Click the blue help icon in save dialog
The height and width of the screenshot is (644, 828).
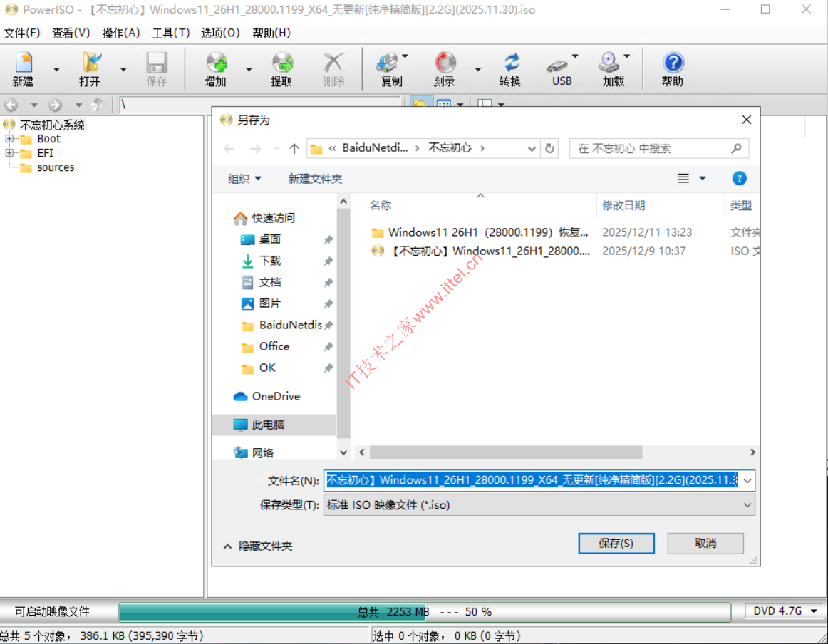tap(739, 178)
